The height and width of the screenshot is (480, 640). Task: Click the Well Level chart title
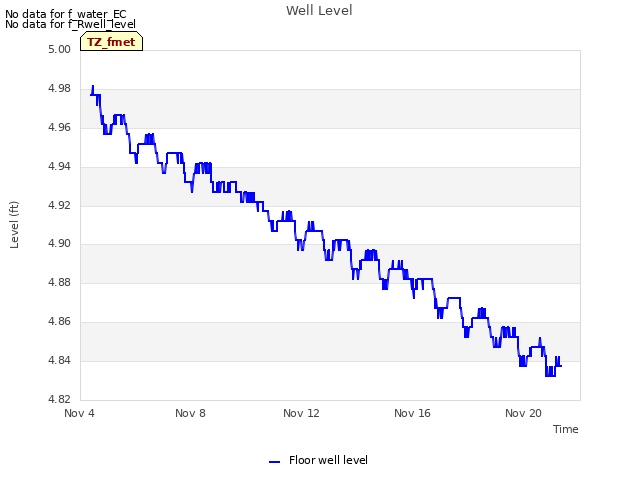[x=319, y=11]
